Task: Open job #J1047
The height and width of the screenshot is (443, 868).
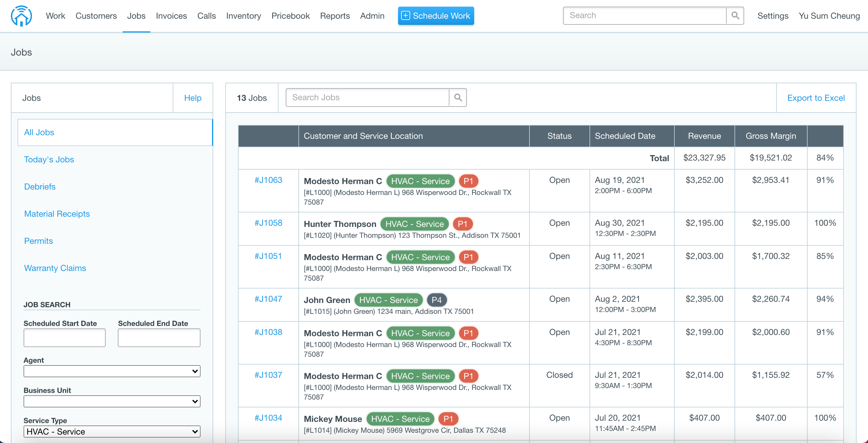Action: [x=268, y=299]
